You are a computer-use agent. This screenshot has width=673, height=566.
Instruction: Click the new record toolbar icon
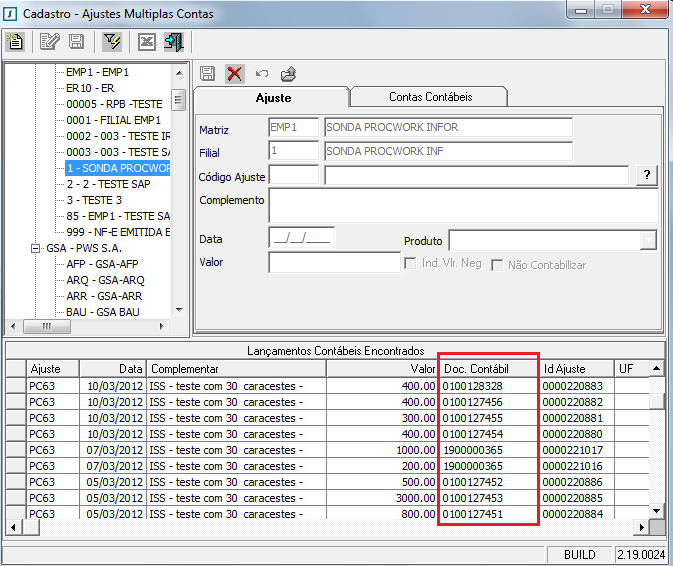click(x=15, y=42)
